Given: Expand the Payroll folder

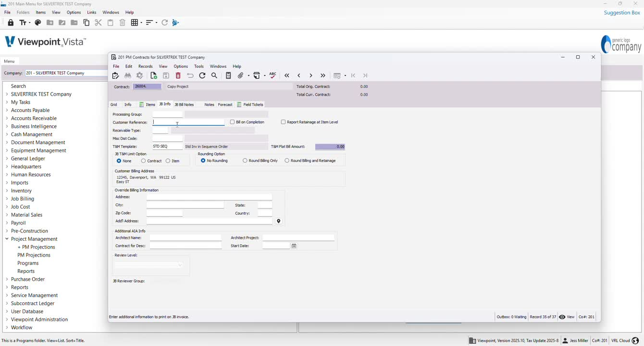Looking at the screenshot, I should click(7, 223).
